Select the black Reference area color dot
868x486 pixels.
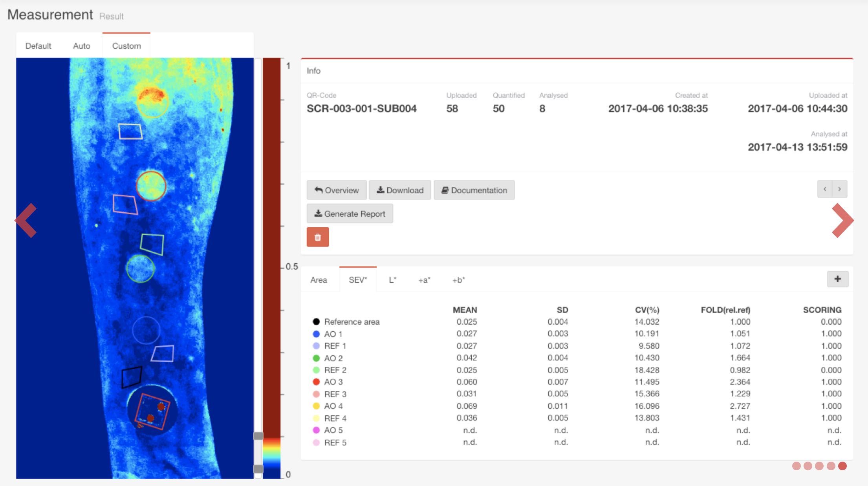[x=316, y=322]
